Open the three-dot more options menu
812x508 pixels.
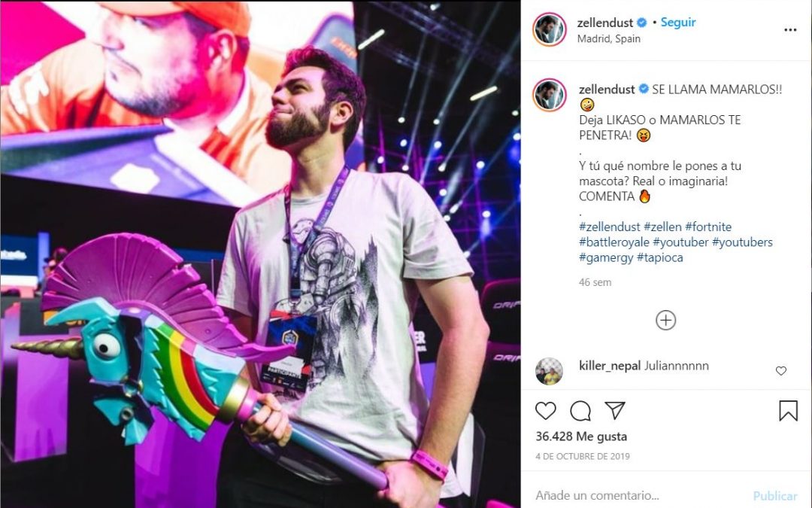click(x=790, y=30)
